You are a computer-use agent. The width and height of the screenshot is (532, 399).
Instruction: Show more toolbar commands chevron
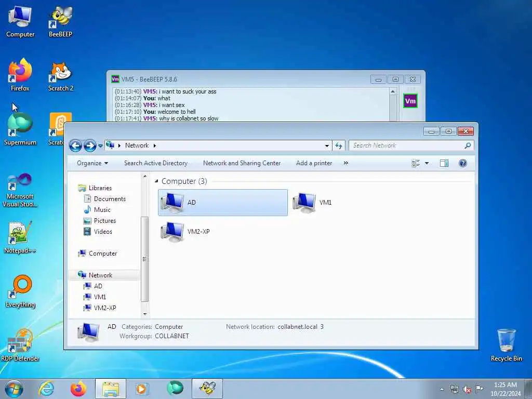click(345, 163)
